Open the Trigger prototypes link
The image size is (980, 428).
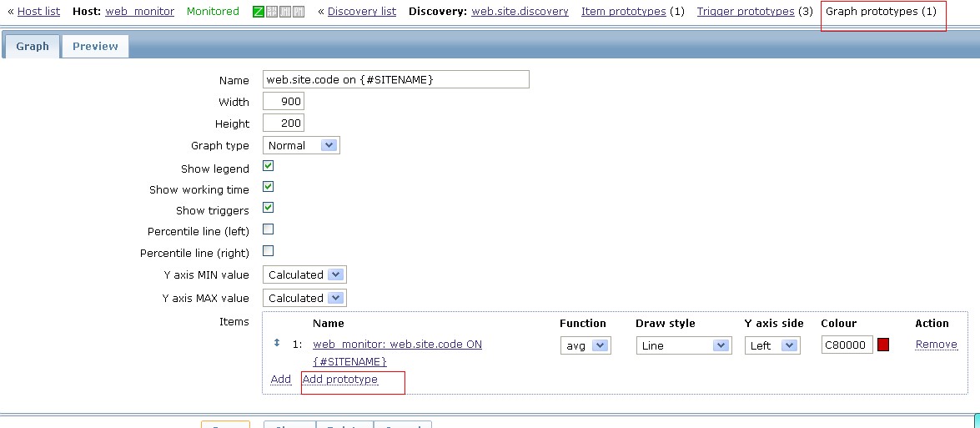(746, 11)
